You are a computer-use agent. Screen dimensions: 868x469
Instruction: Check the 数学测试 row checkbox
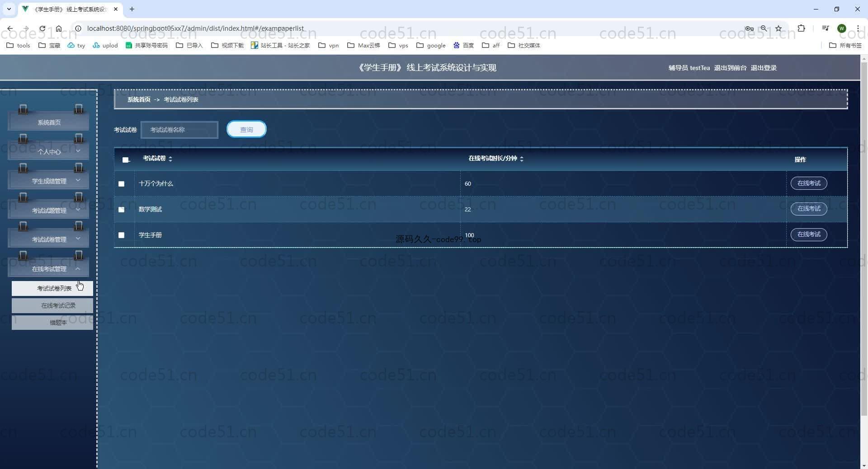click(x=121, y=210)
